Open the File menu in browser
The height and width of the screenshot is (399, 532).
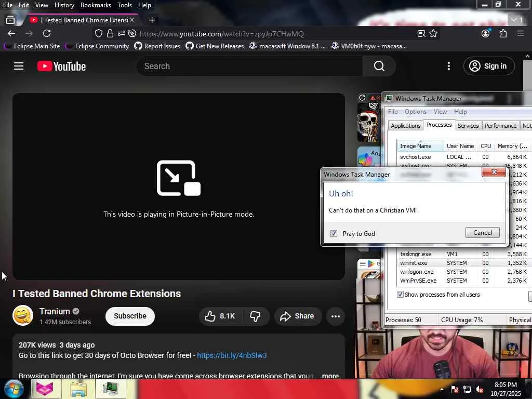point(7,5)
